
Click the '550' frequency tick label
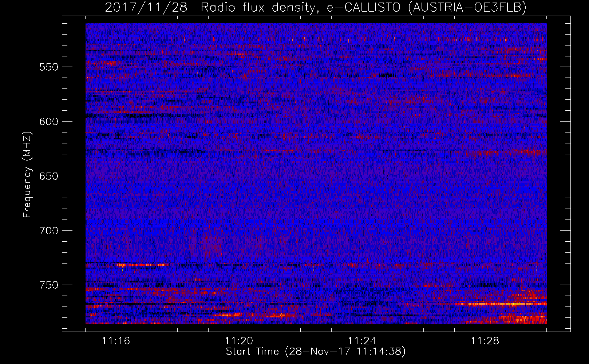(x=49, y=67)
